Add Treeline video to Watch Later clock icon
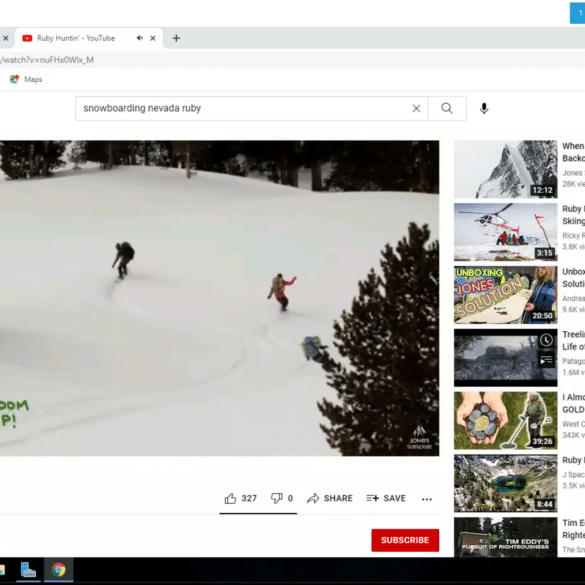Image resolution: width=585 pixels, height=585 pixels. coord(547,340)
